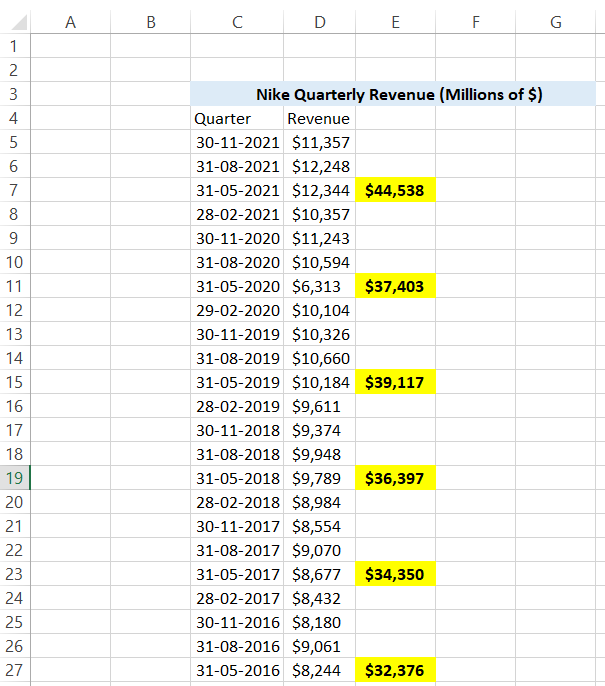Select column D header

pos(319,22)
